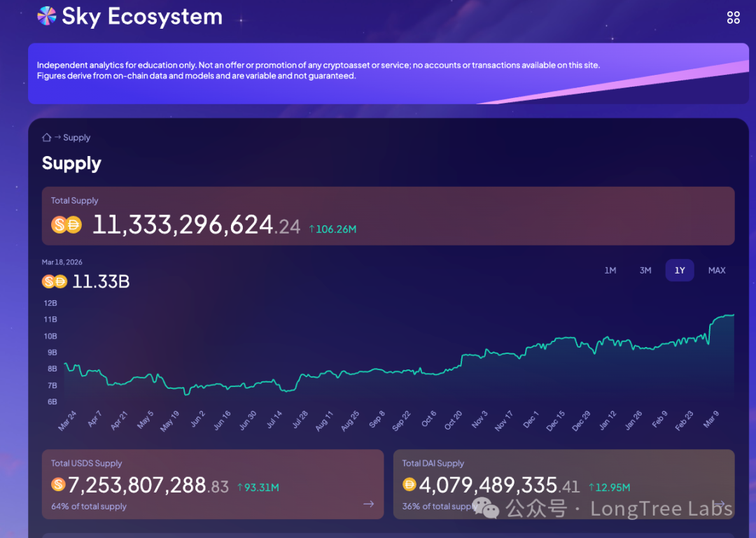
Task: Click the token icons beside 11.33B
Action: pyautogui.click(x=55, y=281)
